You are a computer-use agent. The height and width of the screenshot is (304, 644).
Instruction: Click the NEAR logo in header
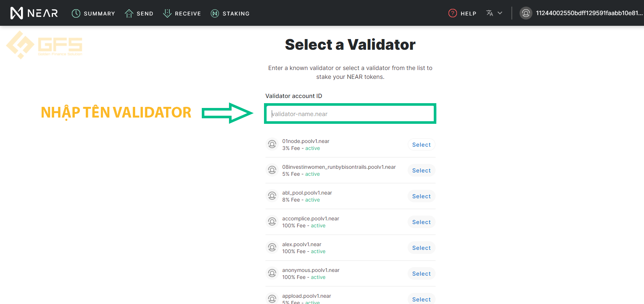34,13
